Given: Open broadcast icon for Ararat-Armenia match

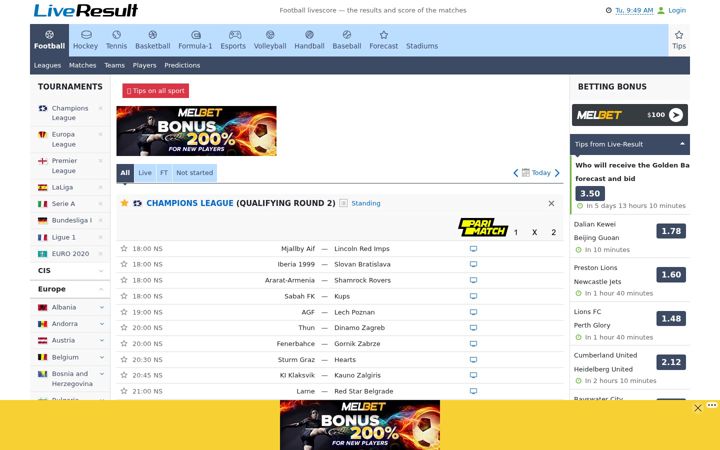Looking at the screenshot, I should click(x=473, y=280).
